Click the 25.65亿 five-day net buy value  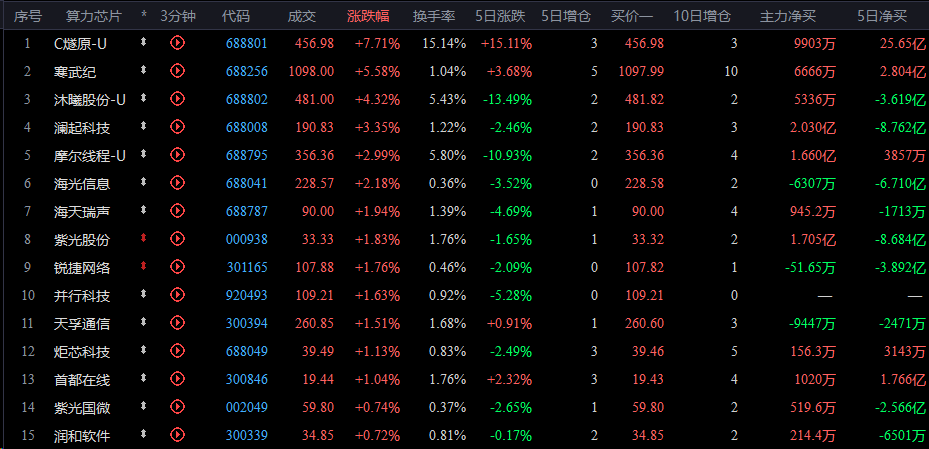pyautogui.click(x=902, y=43)
